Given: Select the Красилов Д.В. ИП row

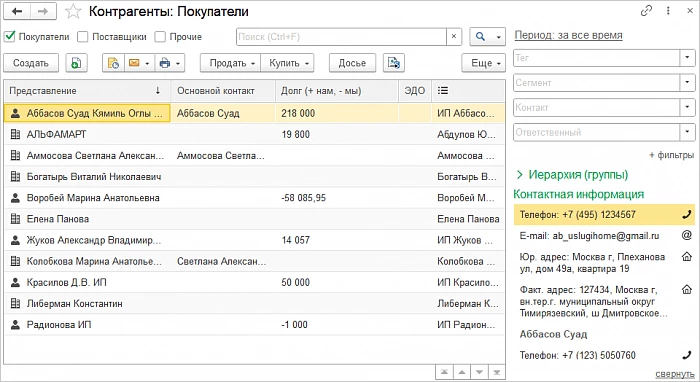Looking at the screenshot, I should pyautogui.click(x=254, y=282).
